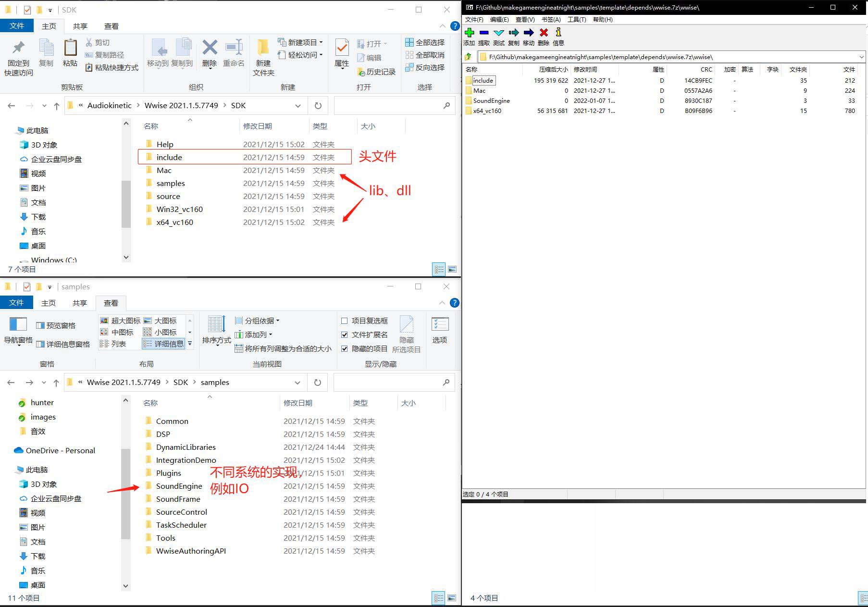Viewport: 868px width, 607px height.
Task: Toggle Item check boxes (项目复选框) checkbox
Action: [x=344, y=321]
